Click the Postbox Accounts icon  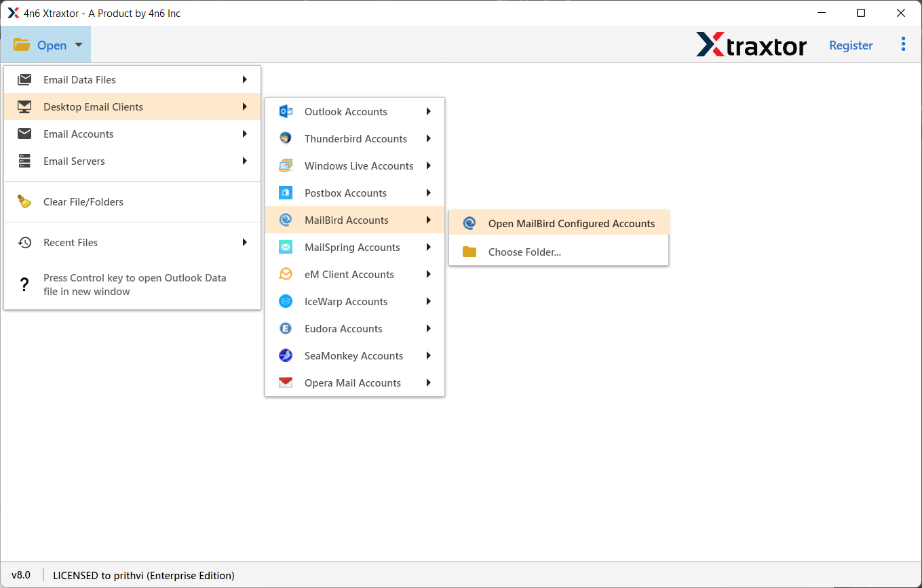[286, 193]
